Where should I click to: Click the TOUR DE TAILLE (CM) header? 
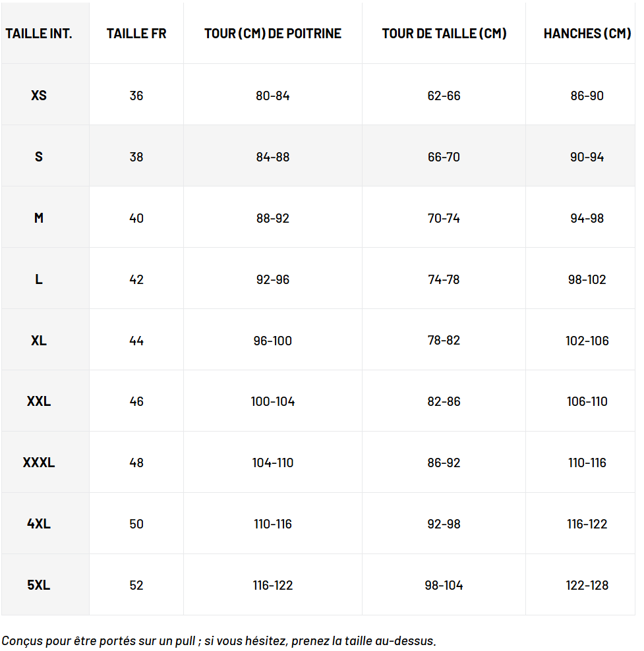(444, 34)
